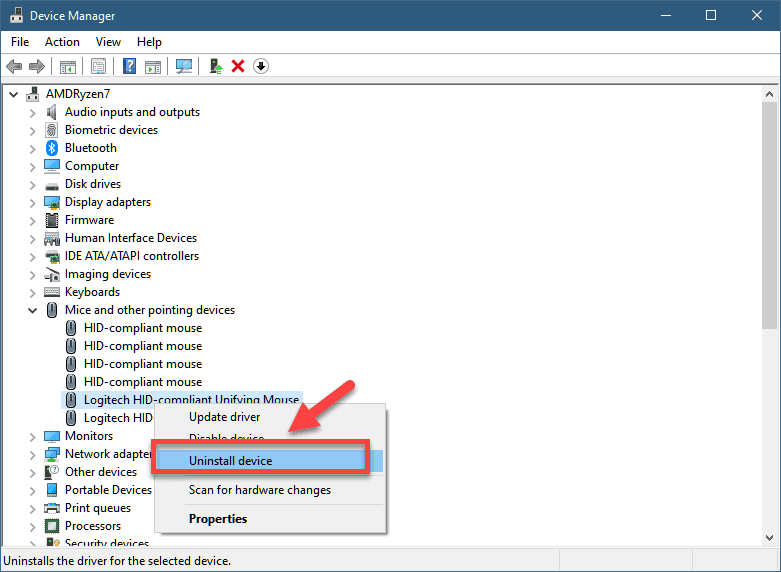This screenshot has height=572, width=781.
Task: Toggle the console tree toolbar icon
Action: coord(68,66)
